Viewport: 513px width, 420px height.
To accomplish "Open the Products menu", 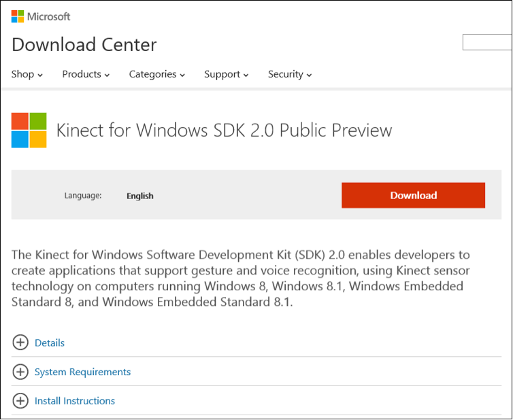I will pos(86,74).
